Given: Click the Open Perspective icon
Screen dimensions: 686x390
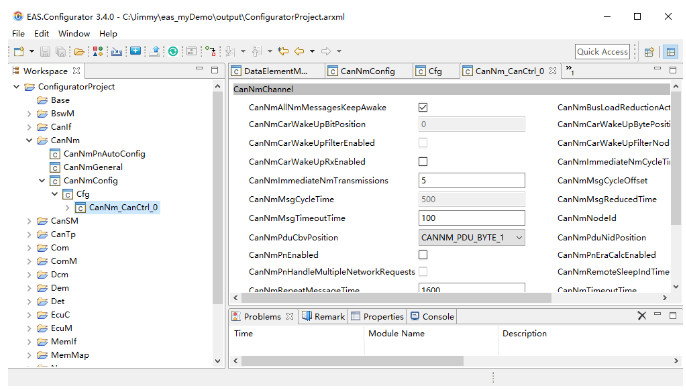Looking at the screenshot, I should 649,52.
